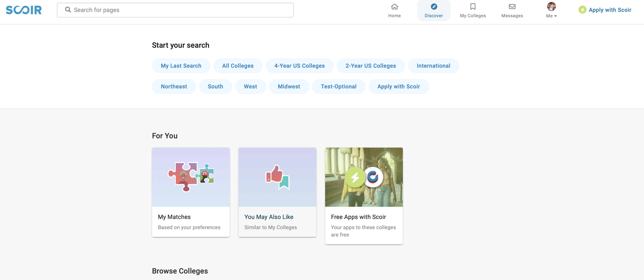Select the My Last Search chip
Viewport: 644px width, 280px height.
click(181, 66)
